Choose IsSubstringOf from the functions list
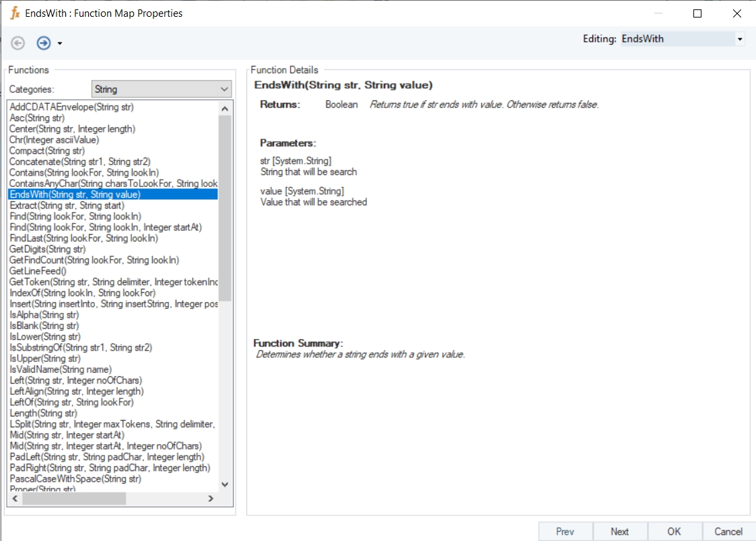Screen dimensions: 756x541 [x=80, y=347]
